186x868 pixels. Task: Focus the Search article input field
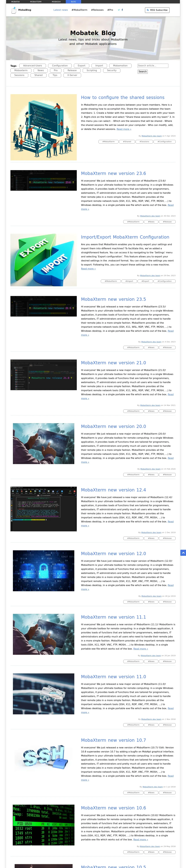pyautogui.click(x=153, y=66)
